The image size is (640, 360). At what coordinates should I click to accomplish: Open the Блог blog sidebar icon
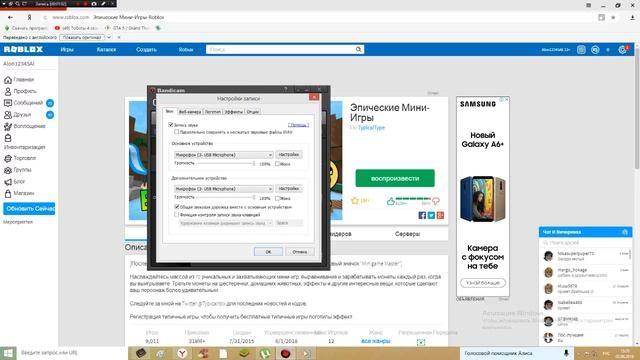(8, 182)
